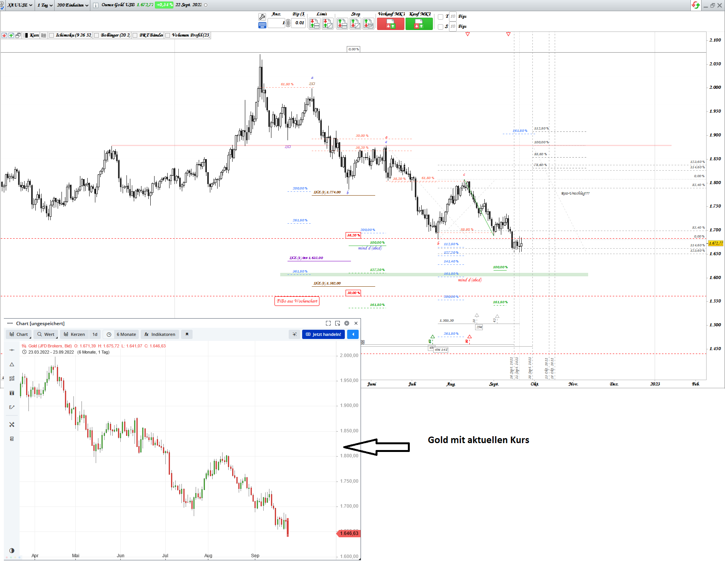Click the 1.646,63 current price tag

pyautogui.click(x=349, y=533)
